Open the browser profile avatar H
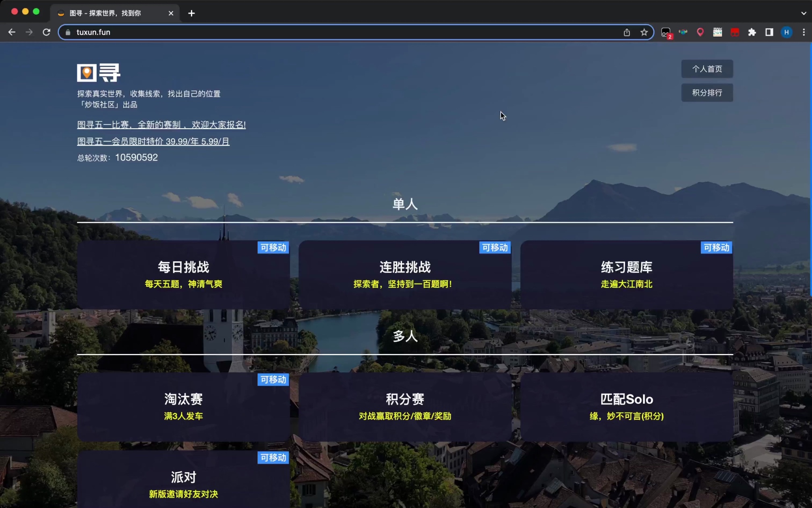 pyautogui.click(x=786, y=32)
